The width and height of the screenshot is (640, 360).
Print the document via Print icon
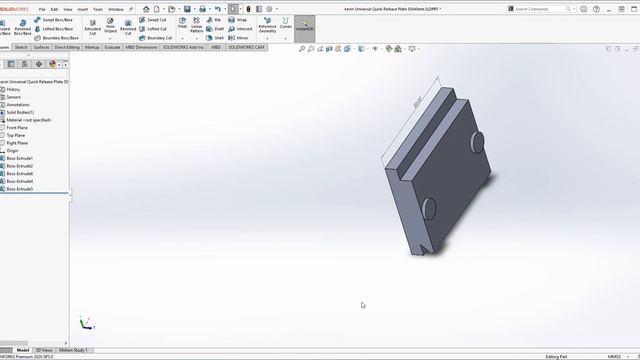[x=202, y=9]
